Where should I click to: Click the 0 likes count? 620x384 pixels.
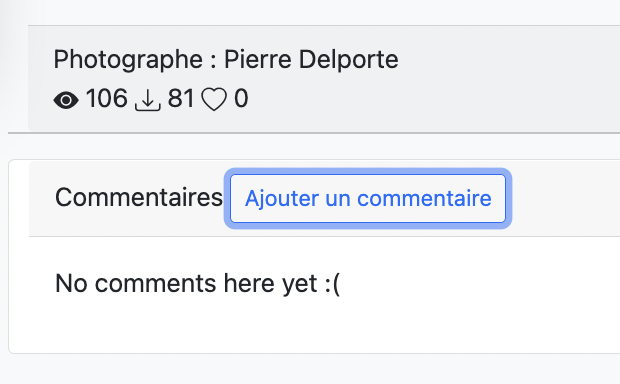[x=241, y=98]
